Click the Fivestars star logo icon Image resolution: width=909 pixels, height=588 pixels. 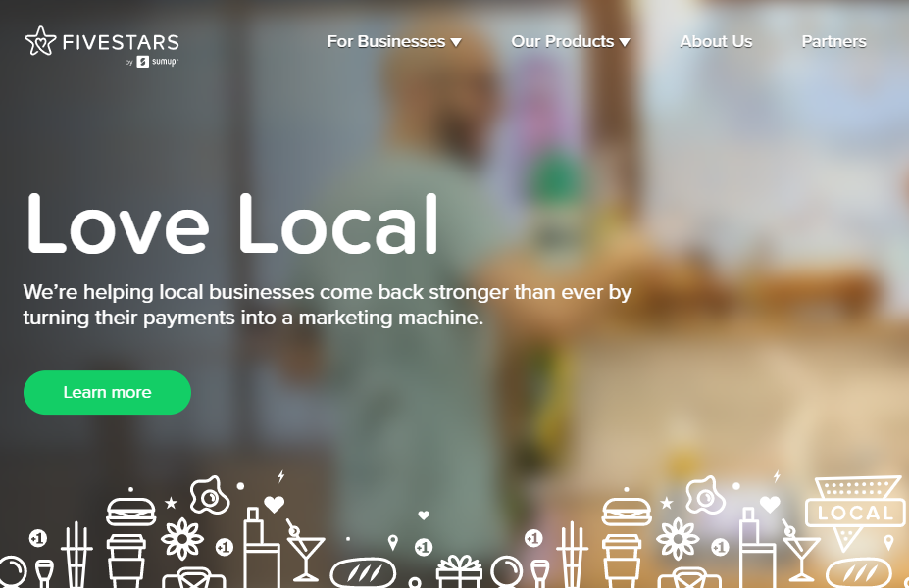coord(40,41)
